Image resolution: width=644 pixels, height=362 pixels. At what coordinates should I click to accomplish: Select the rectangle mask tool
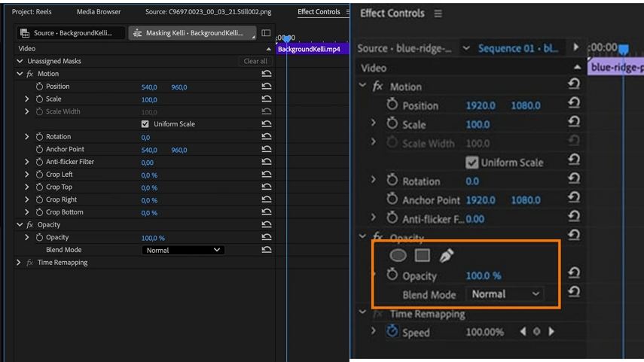423,255
